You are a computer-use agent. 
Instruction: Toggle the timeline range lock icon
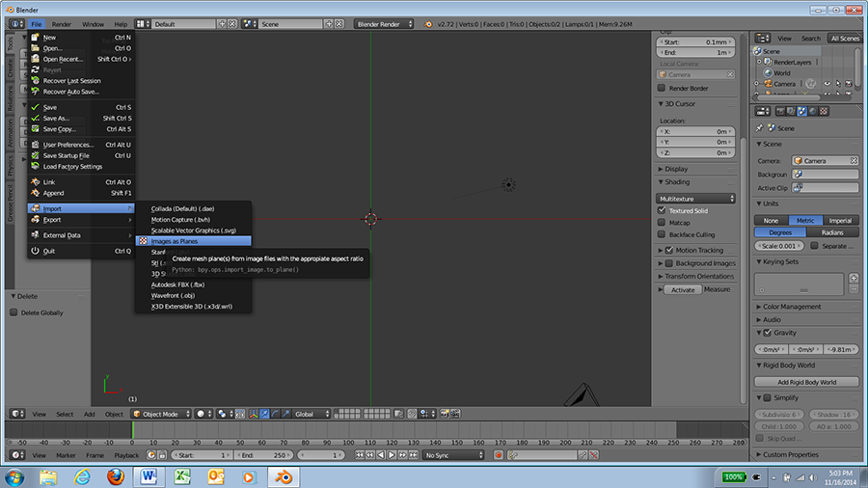pyautogui.click(x=162, y=455)
